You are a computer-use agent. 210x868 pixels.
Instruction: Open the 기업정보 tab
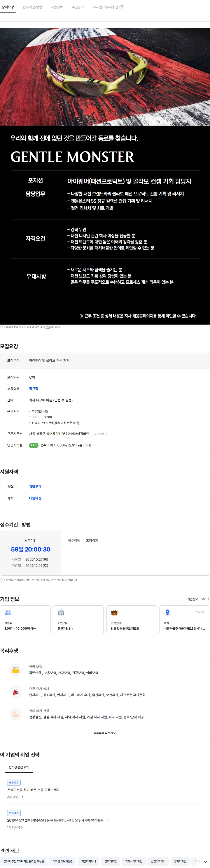(57, 7)
